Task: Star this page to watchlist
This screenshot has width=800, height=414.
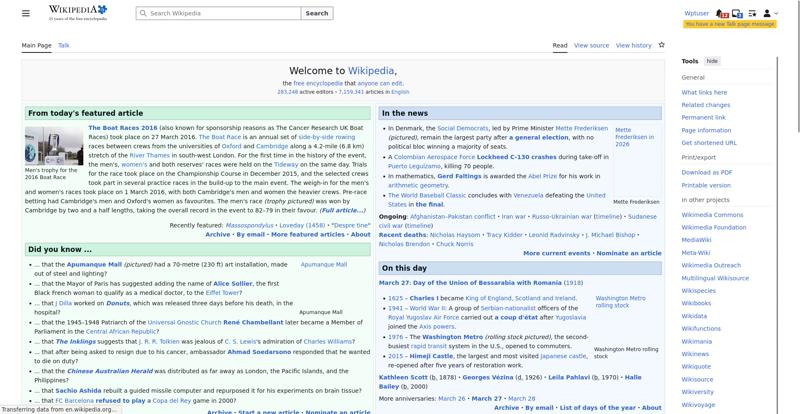Action: [x=661, y=45]
